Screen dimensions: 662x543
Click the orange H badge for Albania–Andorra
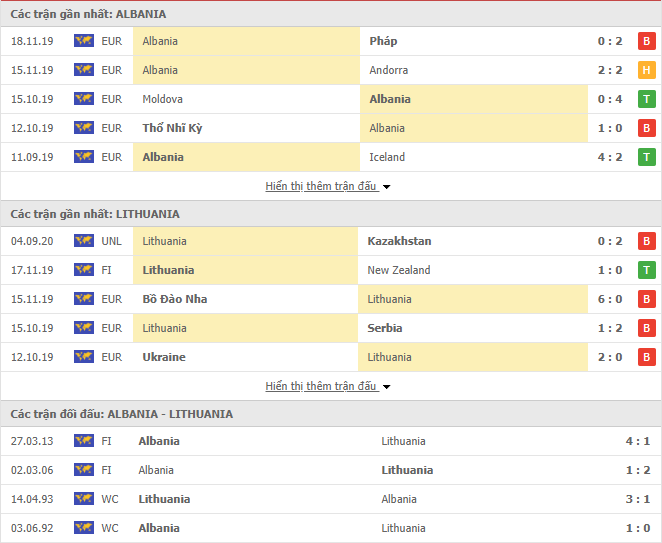click(646, 70)
